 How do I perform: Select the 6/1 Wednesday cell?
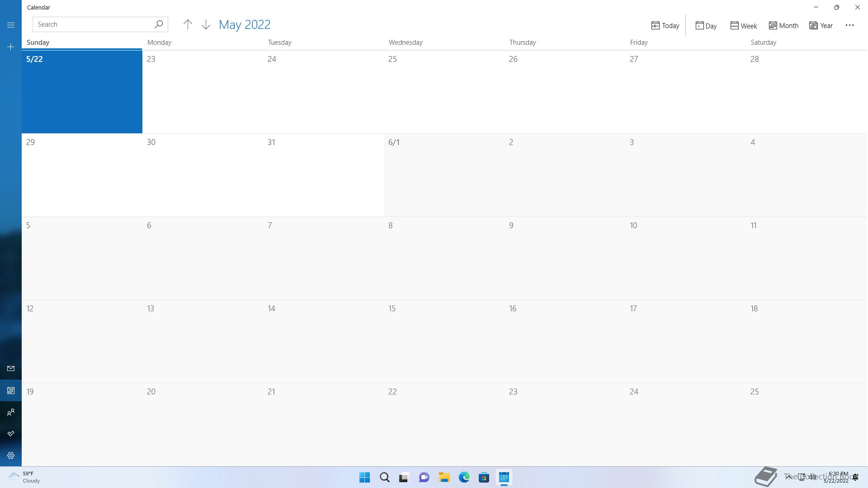click(444, 175)
